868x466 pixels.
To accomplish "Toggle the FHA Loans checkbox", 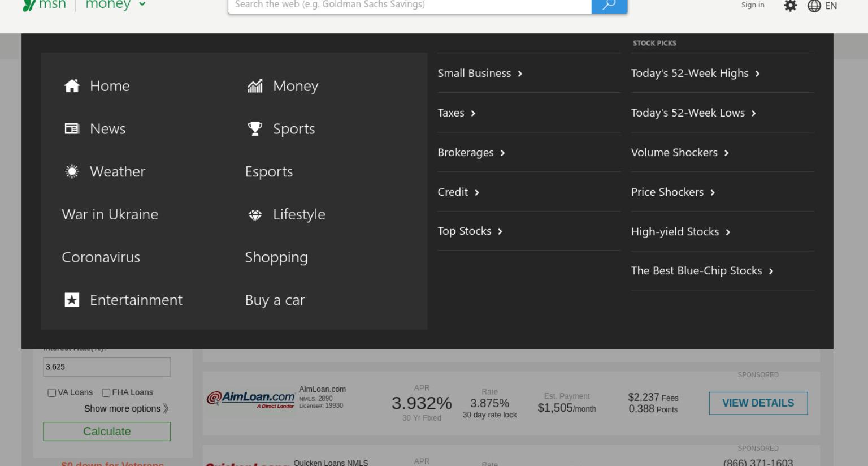I will (106, 392).
